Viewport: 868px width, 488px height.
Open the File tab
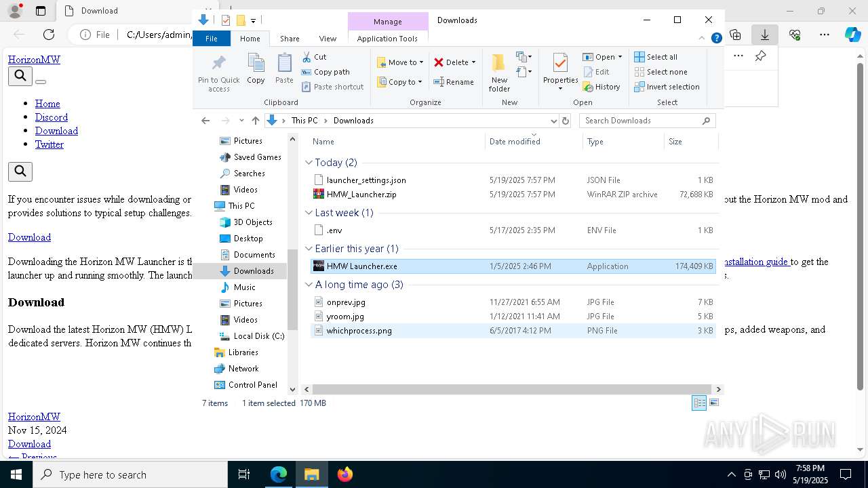pos(212,39)
